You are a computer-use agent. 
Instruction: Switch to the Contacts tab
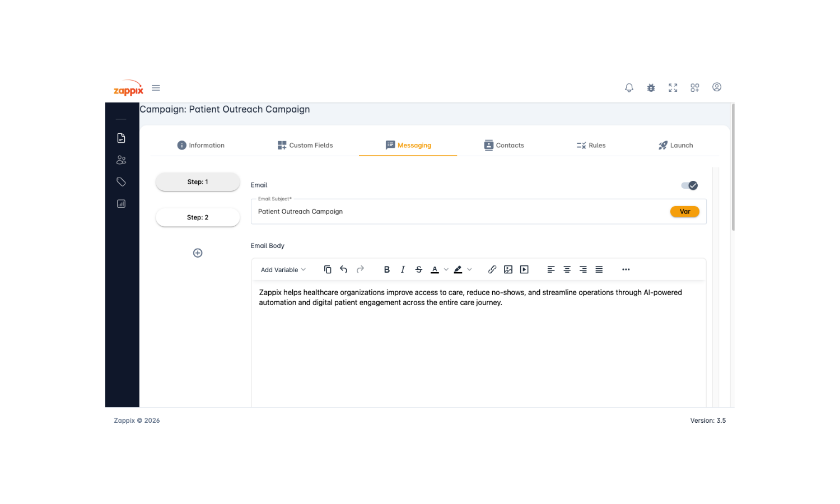[x=503, y=145]
